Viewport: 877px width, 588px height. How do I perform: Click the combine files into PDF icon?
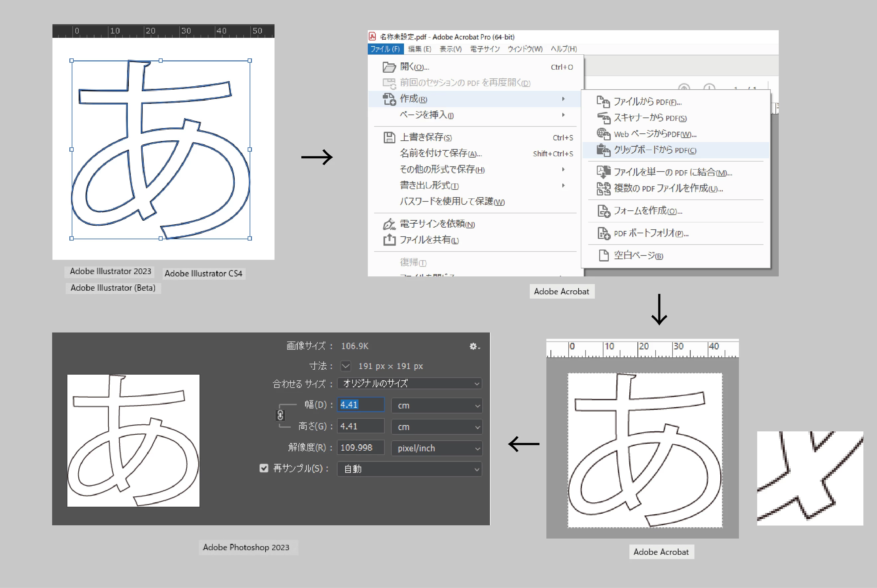603,172
